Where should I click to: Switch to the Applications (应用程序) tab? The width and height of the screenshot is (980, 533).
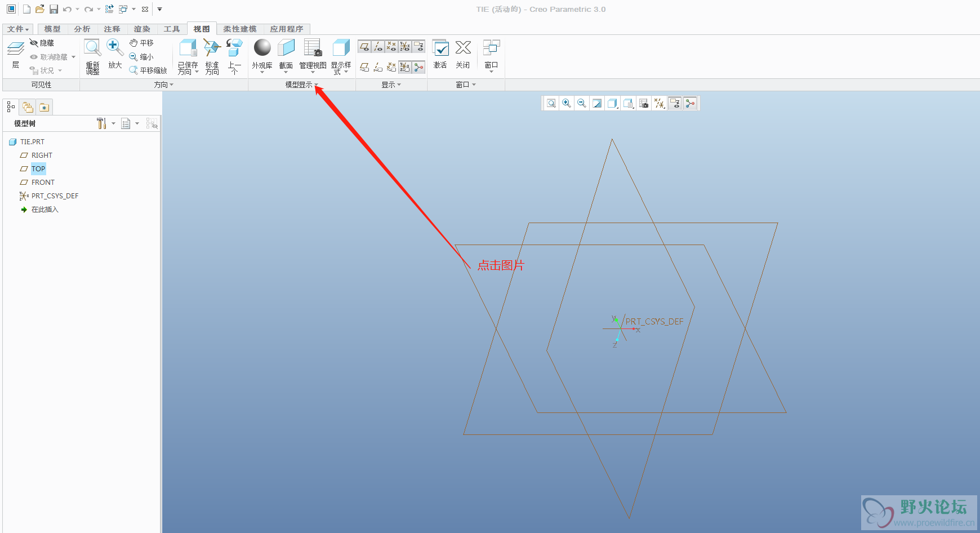(287, 29)
